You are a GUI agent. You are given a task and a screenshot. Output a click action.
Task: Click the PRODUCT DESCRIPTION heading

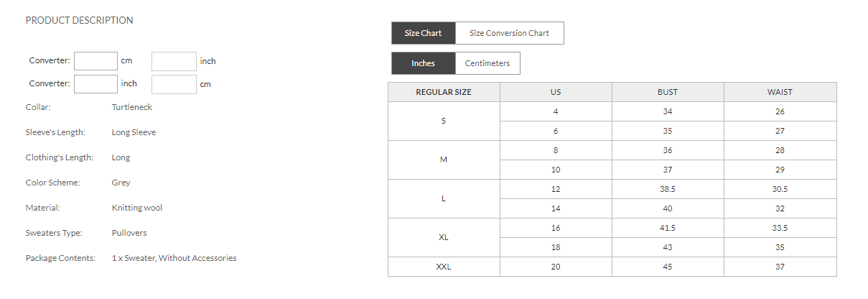tap(79, 20)
